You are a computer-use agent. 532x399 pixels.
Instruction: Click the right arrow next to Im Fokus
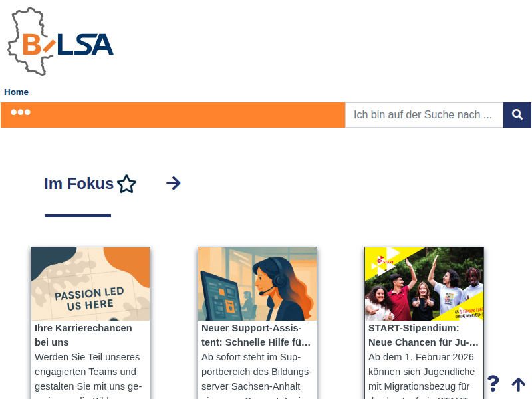tap(174, 184)
